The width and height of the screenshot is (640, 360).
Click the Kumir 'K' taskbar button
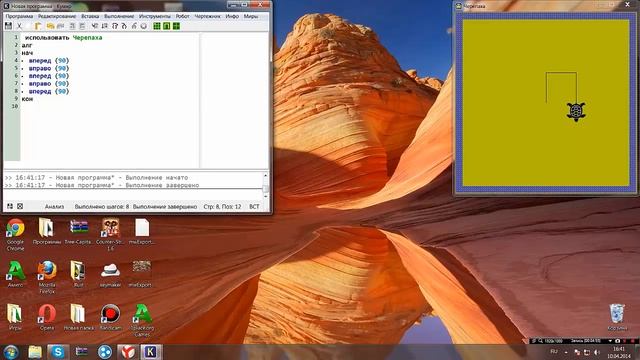(x=151, y=352)
